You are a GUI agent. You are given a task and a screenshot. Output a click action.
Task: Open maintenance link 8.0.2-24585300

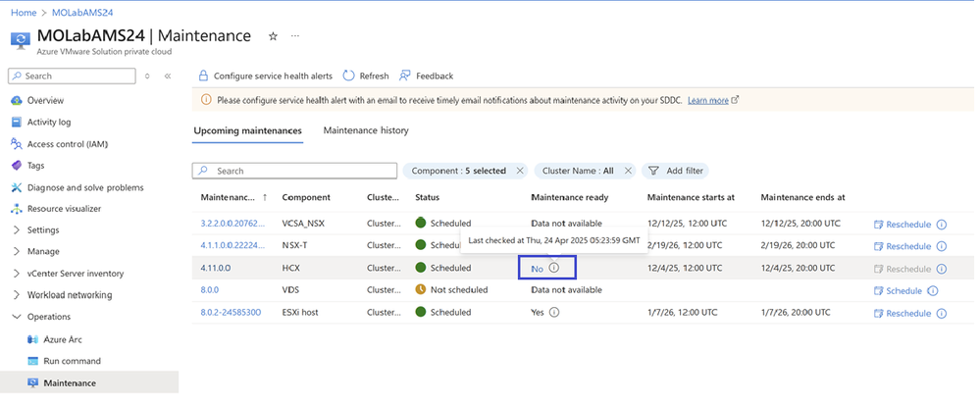pyautogui.click(x=231, y=313)
